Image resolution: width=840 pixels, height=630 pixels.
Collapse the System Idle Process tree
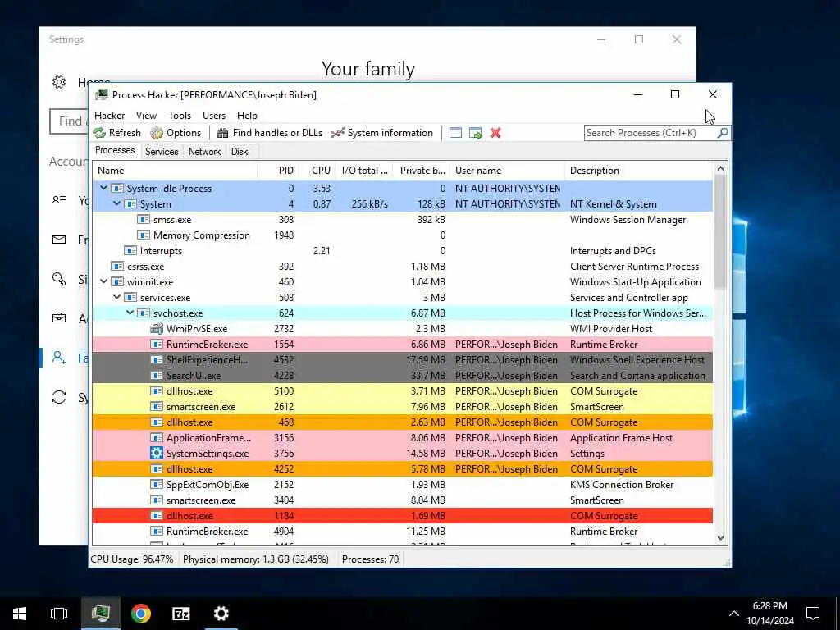click(103, 188)
